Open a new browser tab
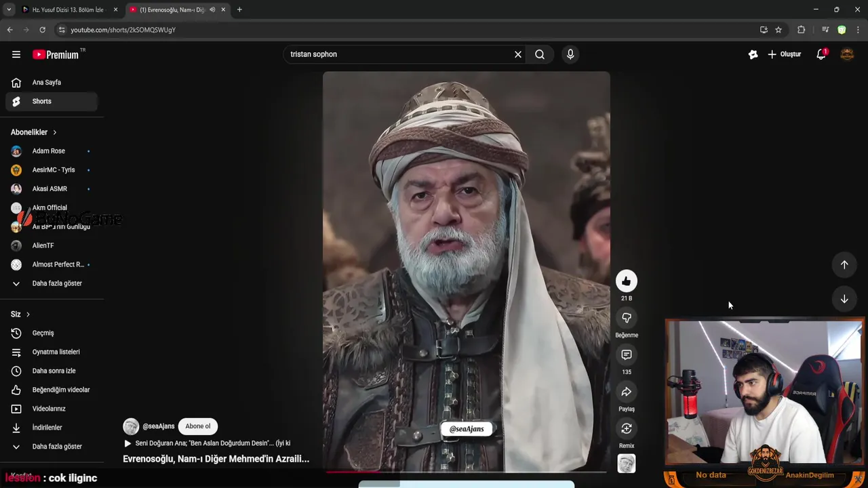Image resolution: width=868 pixels, height=488 pixels. click(239, 9)
